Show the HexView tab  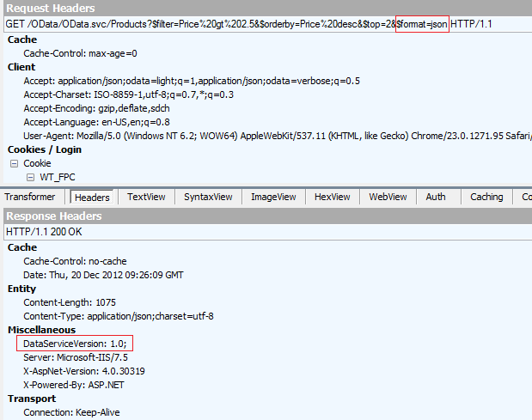333,197
